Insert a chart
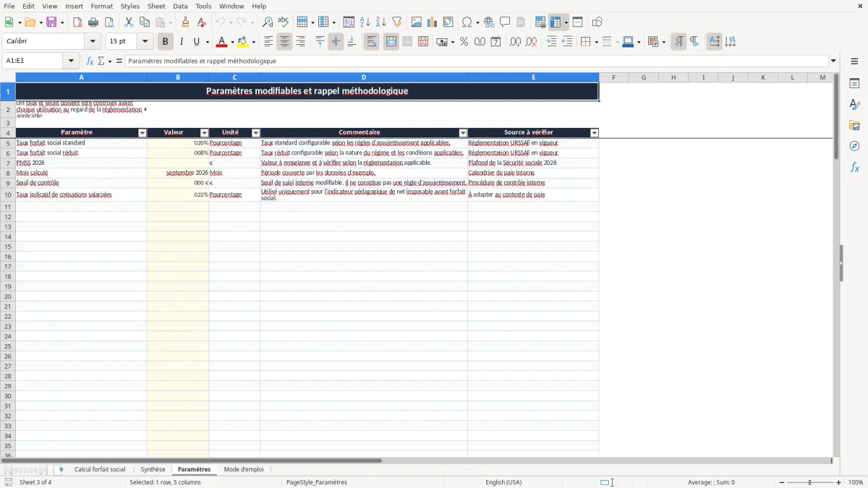This screenshot has width=868, height=488. click(x=433, y=22)
